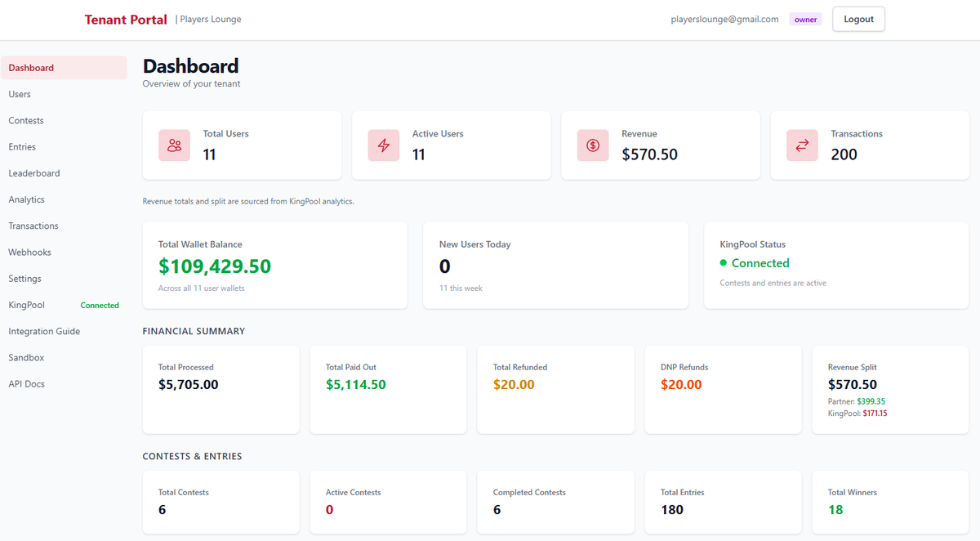Click the Total Processed $5,705.00 amount
The image size is (980, 541).
pos(189,384)
